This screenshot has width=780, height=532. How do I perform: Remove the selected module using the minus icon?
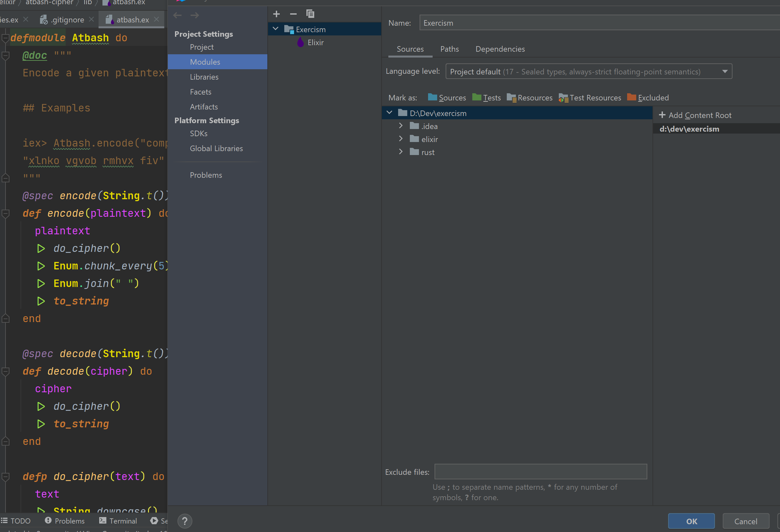click(293, 14)
